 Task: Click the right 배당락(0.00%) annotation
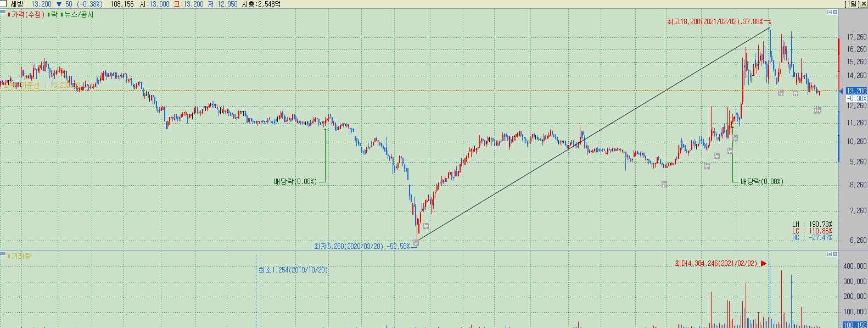pyautogui.click(x=761, y=182)
